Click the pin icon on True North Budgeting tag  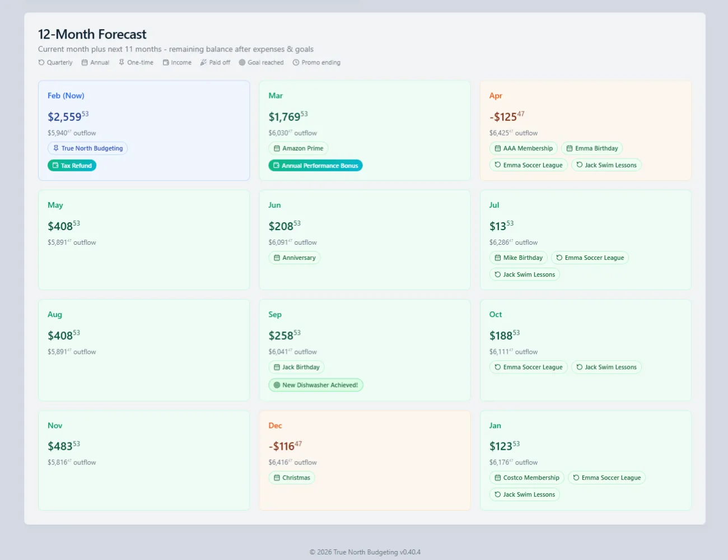point(56,148)
